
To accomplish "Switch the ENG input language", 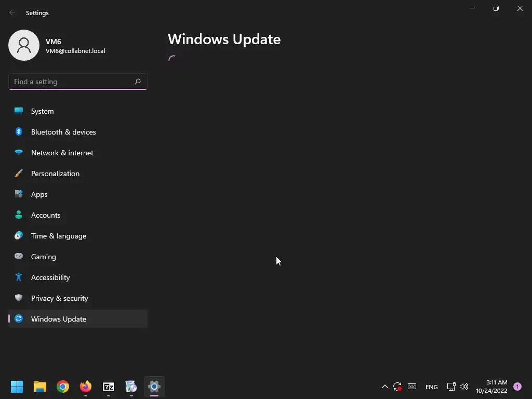I will tap(432, 387).
